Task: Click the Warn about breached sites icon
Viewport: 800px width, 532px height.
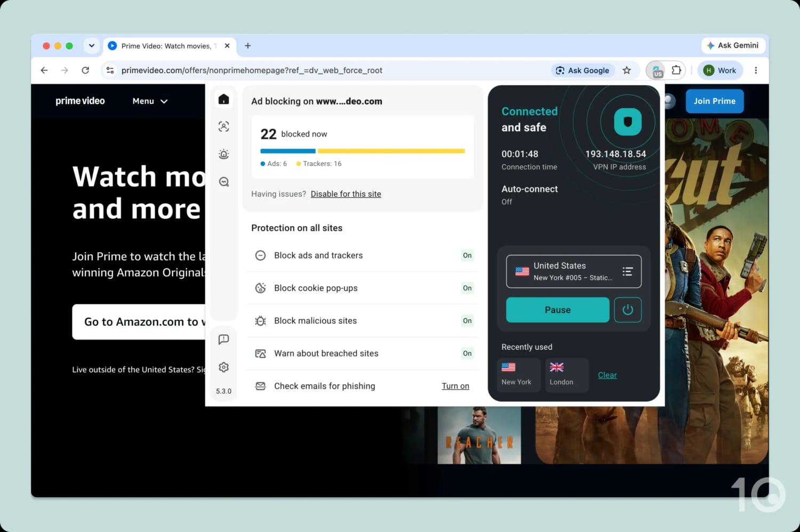Action: click(x=260, y=353)
